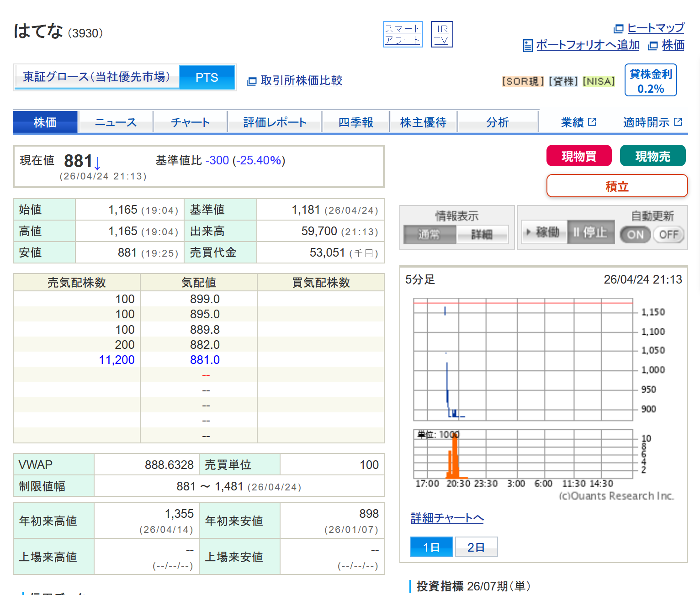Click the IR TV icon
700x595 pixels.
coord(442,34)
